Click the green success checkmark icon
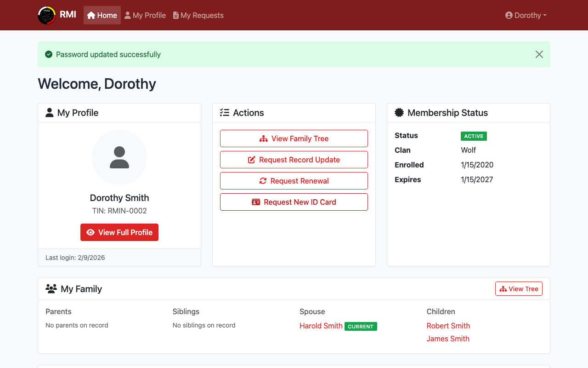The width and height of the screenshot is (588, 368). tap(49, 54)
